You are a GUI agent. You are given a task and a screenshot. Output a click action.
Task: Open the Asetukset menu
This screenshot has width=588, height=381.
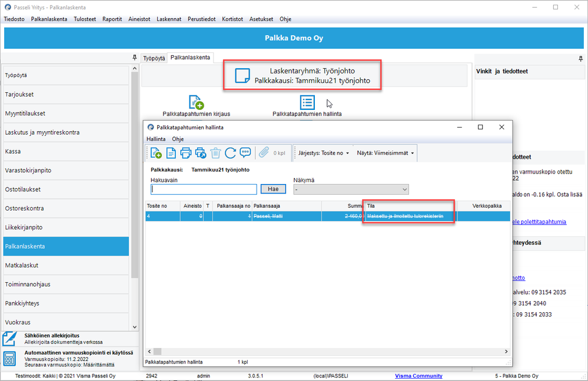261,19
